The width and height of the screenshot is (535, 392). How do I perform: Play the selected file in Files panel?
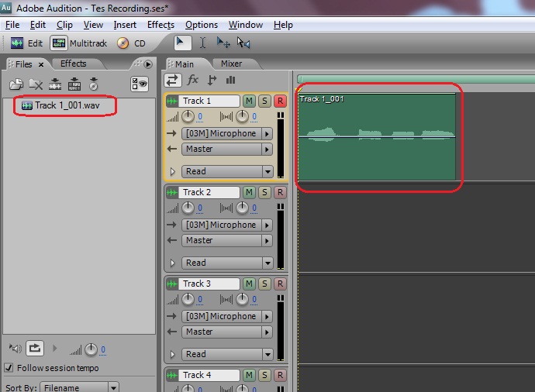point(54,349)
